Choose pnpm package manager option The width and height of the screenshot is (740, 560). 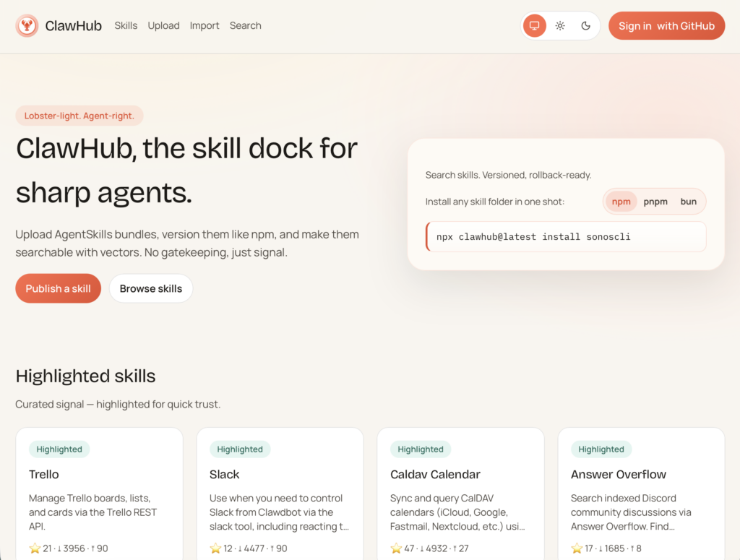(655, 202)
